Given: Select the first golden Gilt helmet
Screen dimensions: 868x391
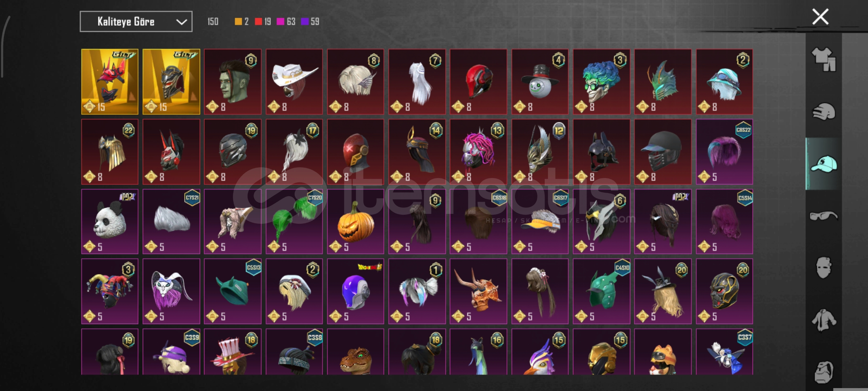Looking at the screenshot, I should point(110,81).
